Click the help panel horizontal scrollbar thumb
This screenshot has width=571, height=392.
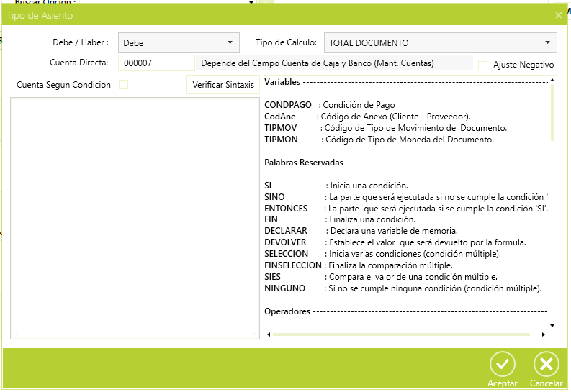click(x=401, y=334)
